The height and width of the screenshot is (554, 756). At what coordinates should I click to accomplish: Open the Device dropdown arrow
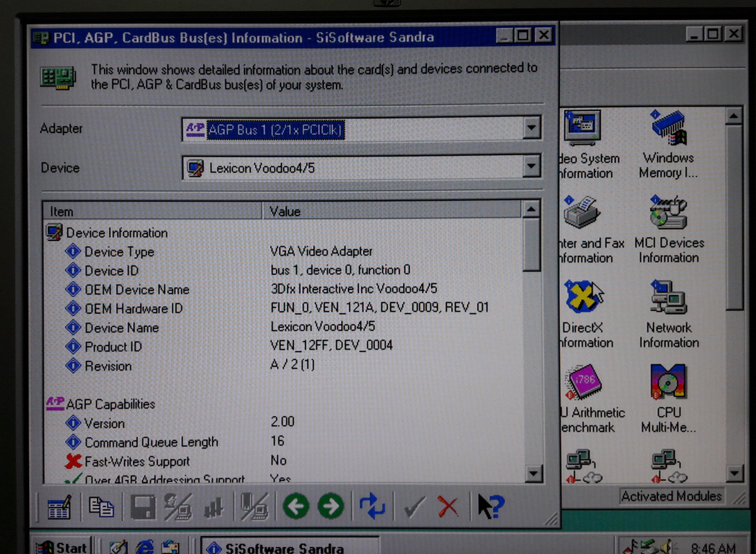(x=531, y=167)
